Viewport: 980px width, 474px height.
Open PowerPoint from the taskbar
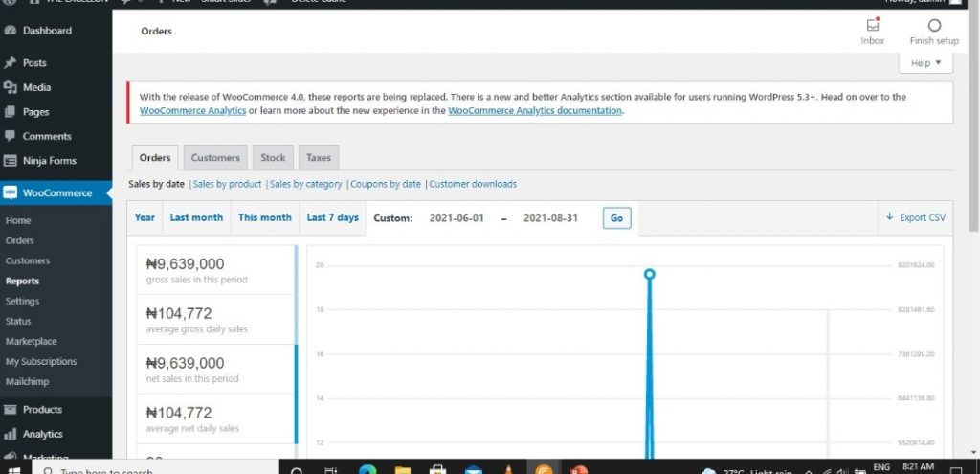[x=579, y=468]
